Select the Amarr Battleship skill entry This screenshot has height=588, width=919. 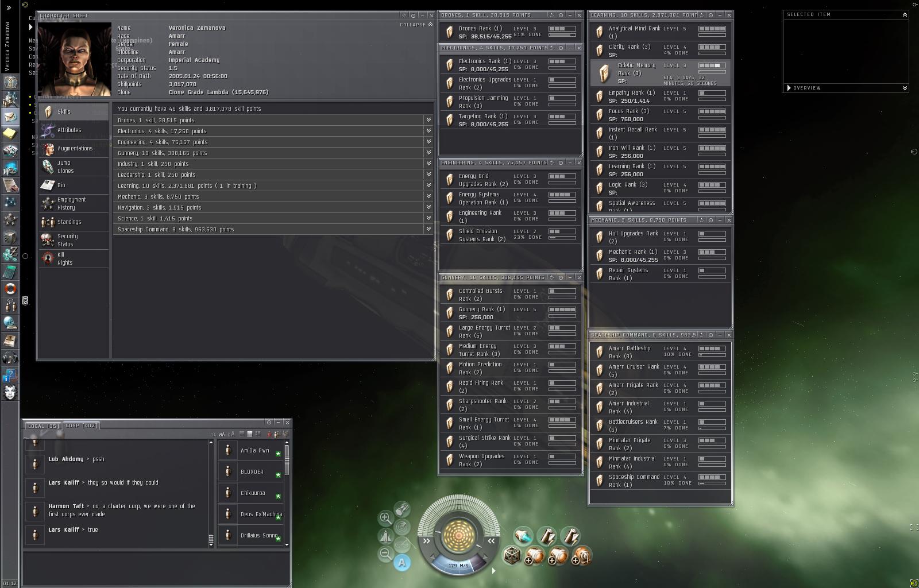[660, 352]
